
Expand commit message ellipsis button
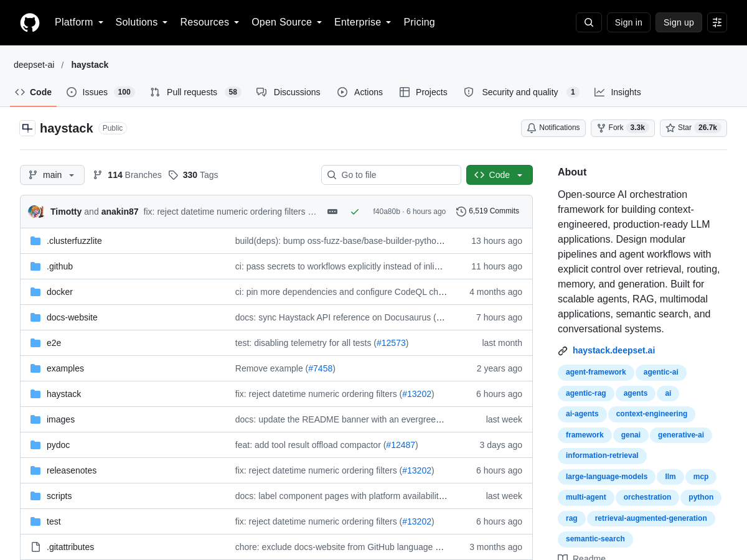pos(332,212)
